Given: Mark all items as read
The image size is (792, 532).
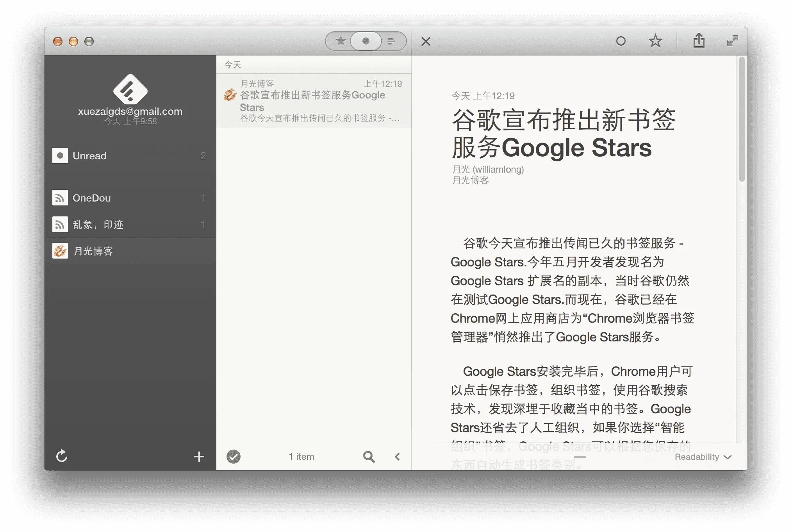Looking at the screenshot, I should coord(234,456).
